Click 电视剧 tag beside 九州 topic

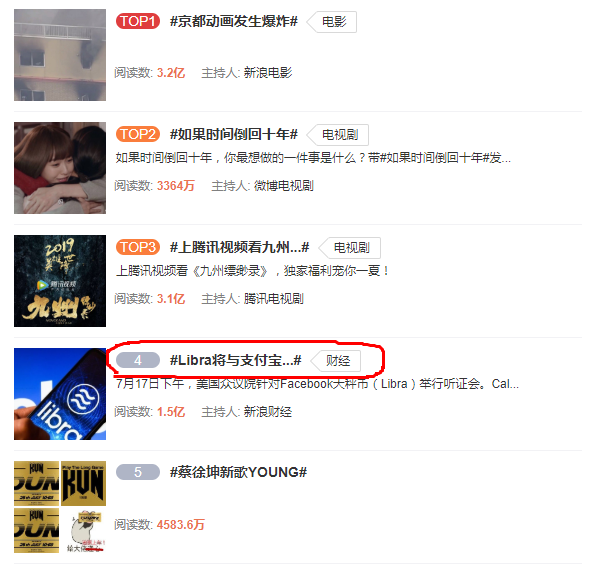(x=351, y=248)
